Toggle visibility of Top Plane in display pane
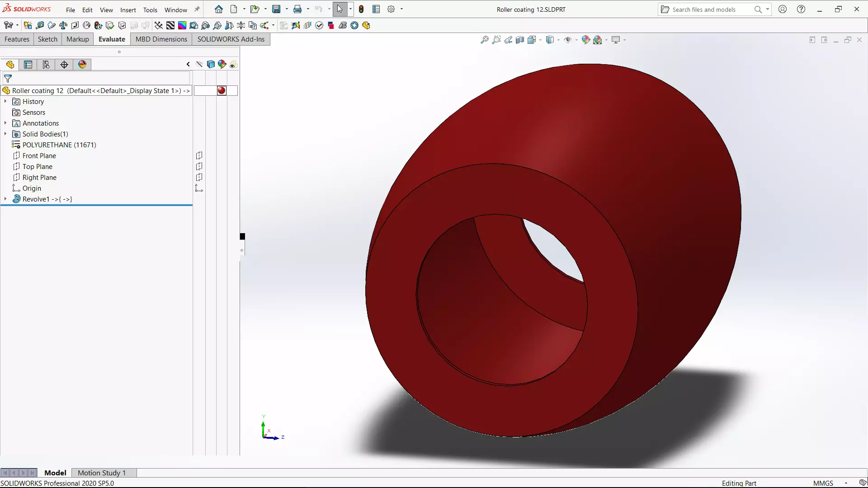The image size is (868, 488). pyautogui.click(x=199, y=166)
